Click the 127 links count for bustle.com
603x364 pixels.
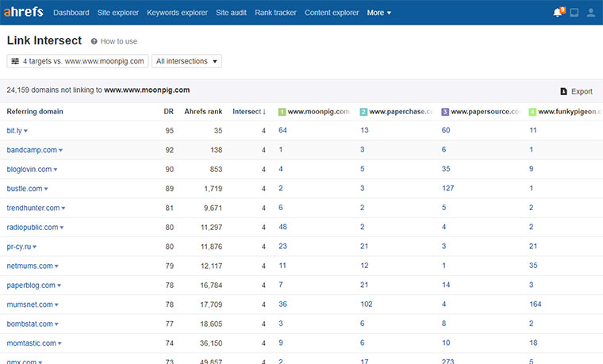pyautogui.click(x=449, y=189)
